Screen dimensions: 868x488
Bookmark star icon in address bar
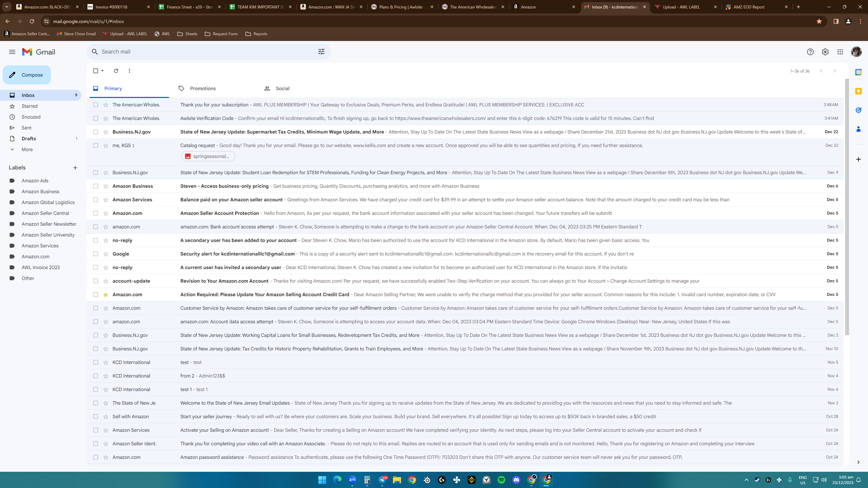coord(819,21)
